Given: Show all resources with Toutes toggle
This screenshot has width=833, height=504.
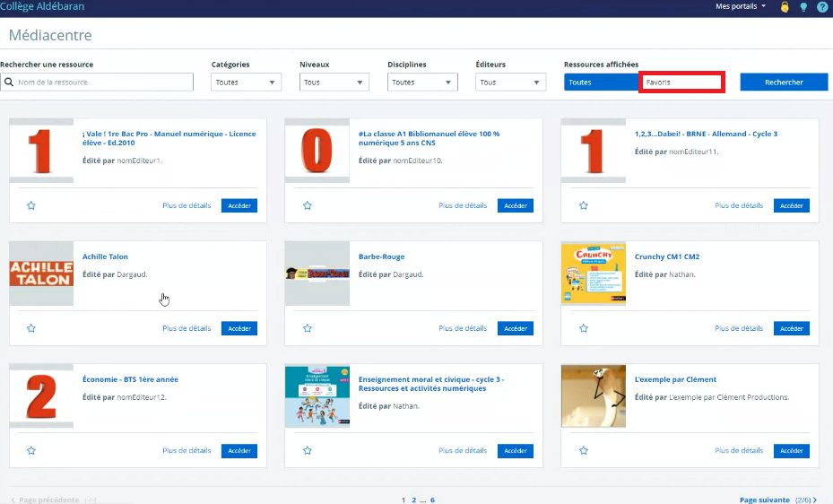Looking at the screenshot, I should pyautogui.click(x=601, y=83).
